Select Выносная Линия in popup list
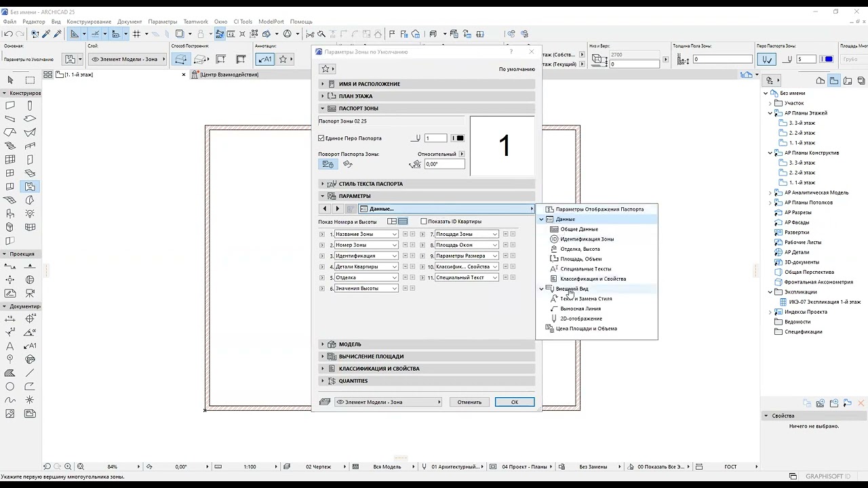Image resolution: width=868 pixels, height=488 pixels. (580, 308)
